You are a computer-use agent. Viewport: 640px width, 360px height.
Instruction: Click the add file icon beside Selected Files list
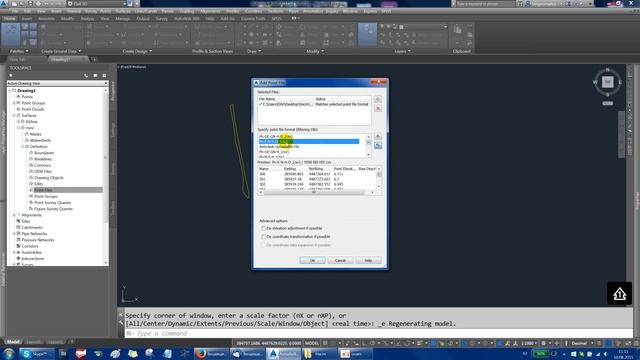378,100
